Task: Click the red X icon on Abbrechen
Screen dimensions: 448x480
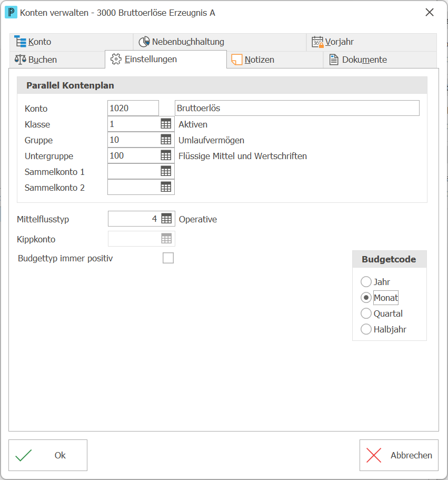Action: pos(374,455)
